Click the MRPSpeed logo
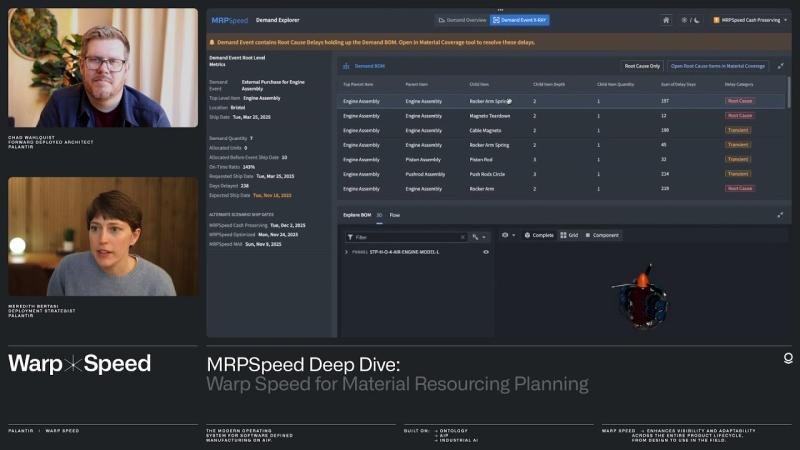The image size is (800, 450). tap(230, 20)
